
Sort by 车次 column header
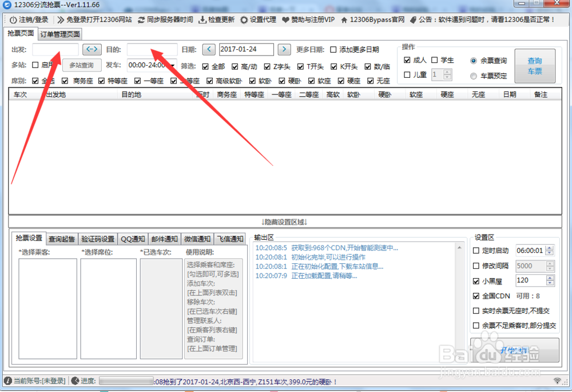[x=21, y=94]
